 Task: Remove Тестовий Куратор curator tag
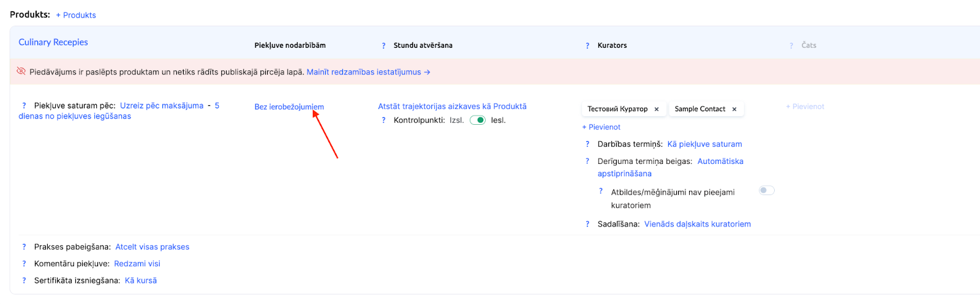point(657,109)
